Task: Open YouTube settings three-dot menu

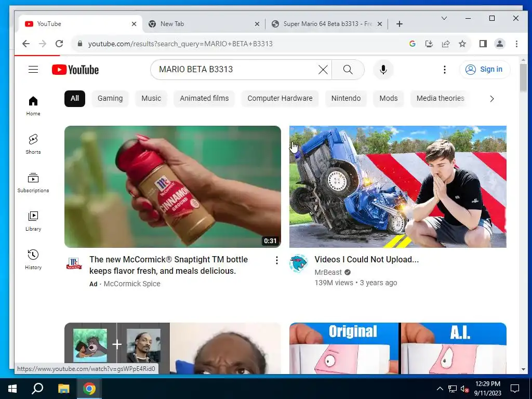Action: coord(445,70)
